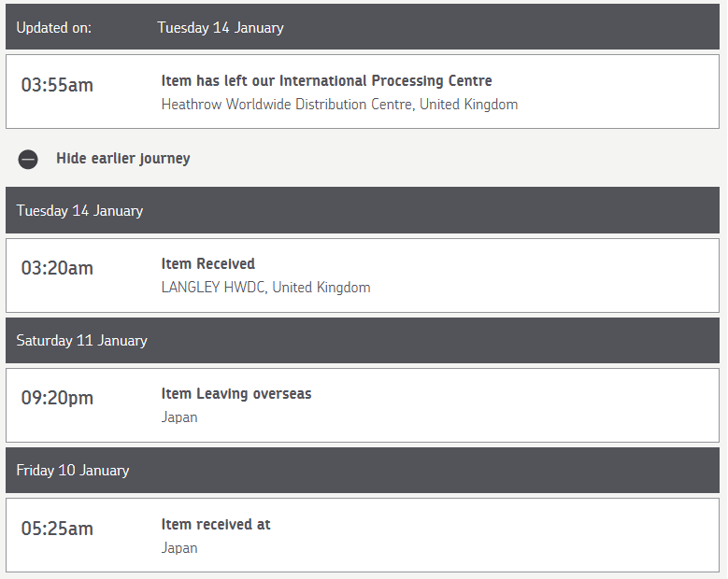Click the Tuesday 14 January date bar
The image size is (728, 579).
pos(363,210)
